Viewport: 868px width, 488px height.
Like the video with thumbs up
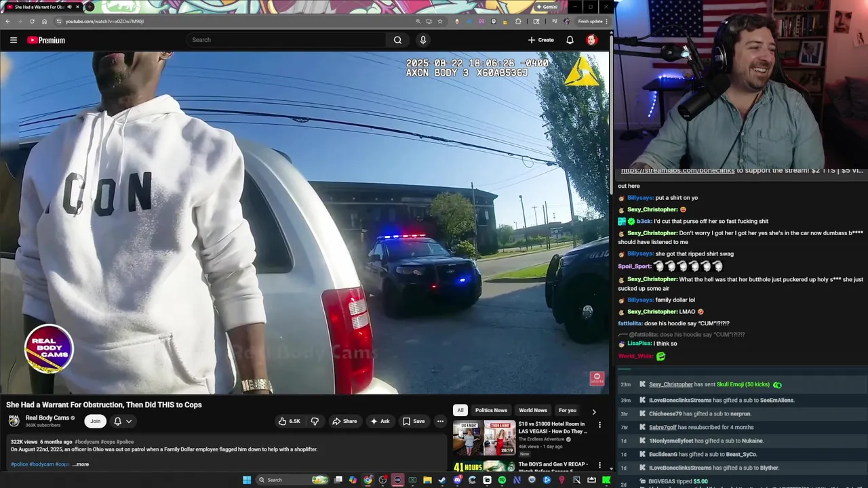(290, 421)
